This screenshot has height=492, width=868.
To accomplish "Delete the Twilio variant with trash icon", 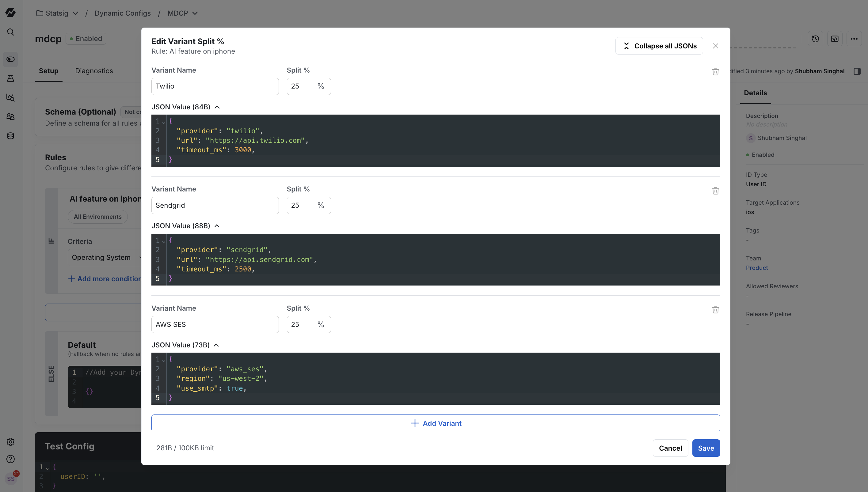I will 715,72.
